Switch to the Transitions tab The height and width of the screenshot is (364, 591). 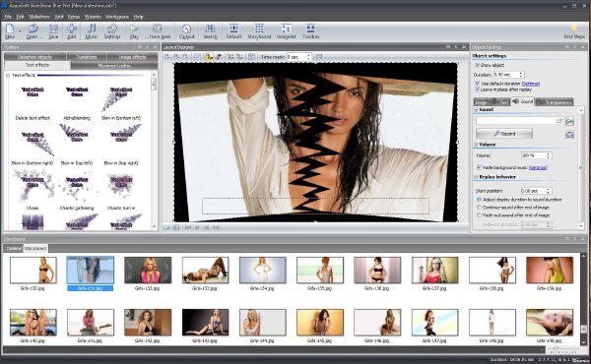coord(87,57)
